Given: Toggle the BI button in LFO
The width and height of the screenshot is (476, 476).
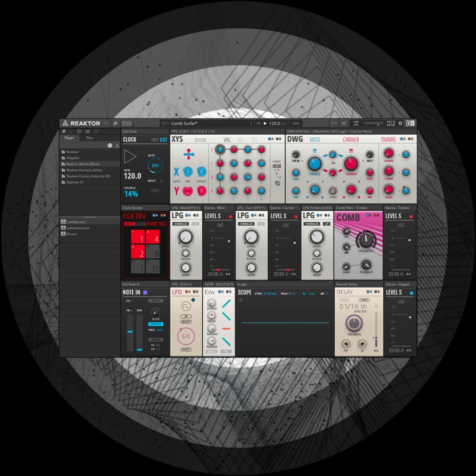Looking at the screenshot, I should 186,315.
